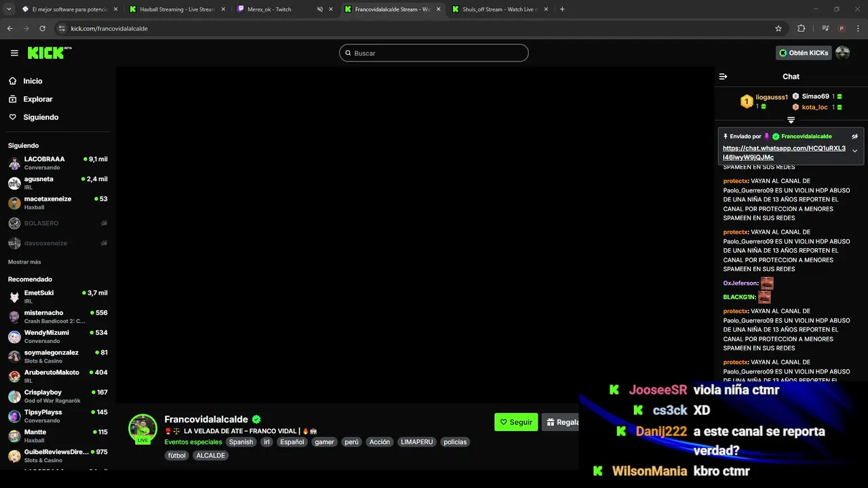
Task: Open offline BOLASERO channel
Action: 58,223
